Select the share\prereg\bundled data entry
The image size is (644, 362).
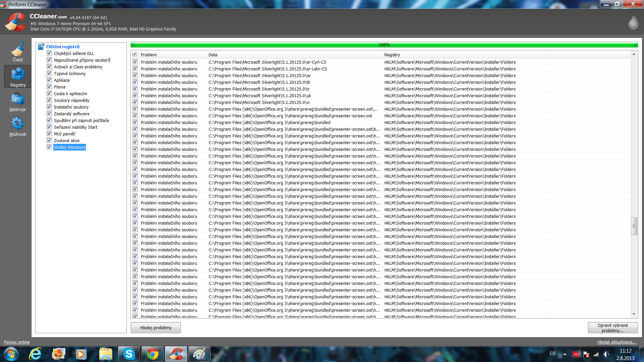[269, 122]
